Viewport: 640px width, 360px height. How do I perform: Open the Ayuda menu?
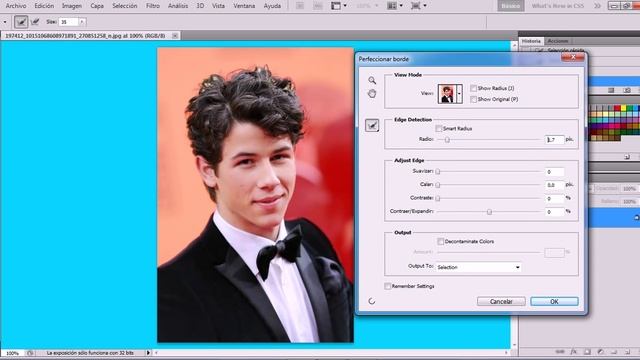point(272,6)
